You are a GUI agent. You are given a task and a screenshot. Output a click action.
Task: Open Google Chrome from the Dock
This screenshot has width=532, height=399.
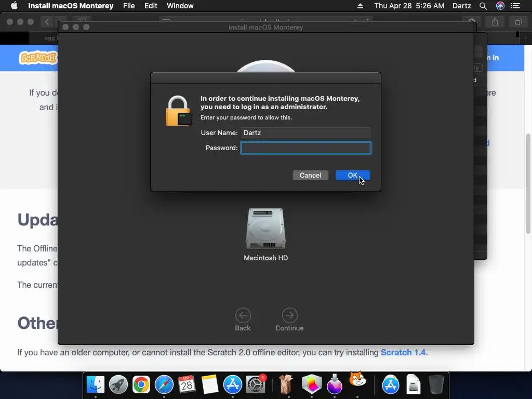(x=141, y=385)
